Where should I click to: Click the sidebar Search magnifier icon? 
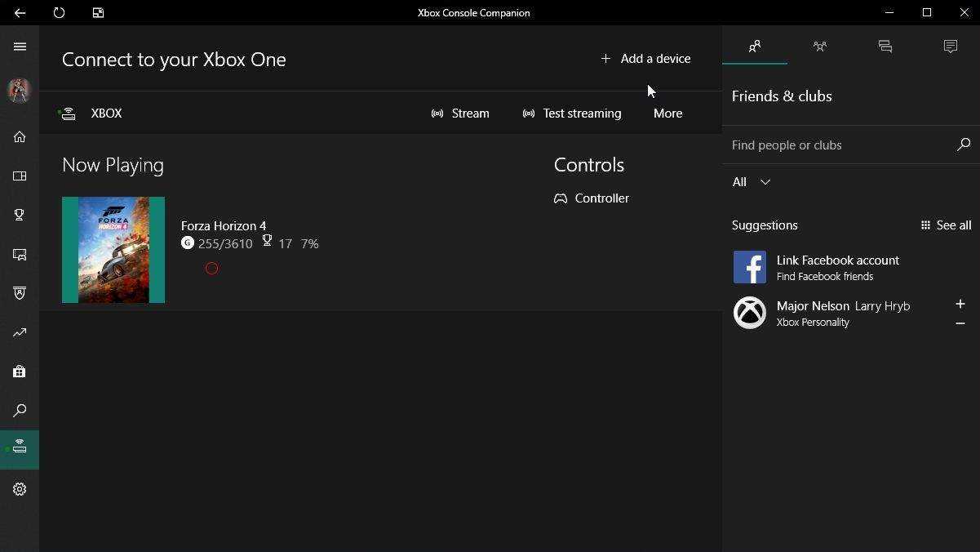click(20, 411)
